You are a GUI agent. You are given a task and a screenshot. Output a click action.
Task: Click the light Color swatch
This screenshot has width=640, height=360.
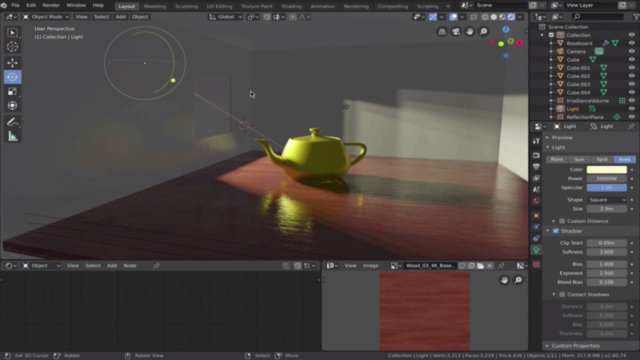[607, 169]
